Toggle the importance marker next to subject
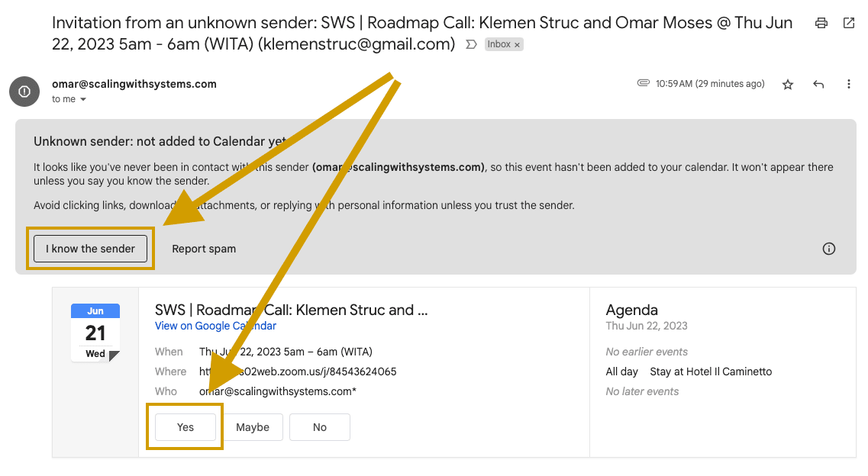Screen dimensions: 868x476 [x=471, y=45]
